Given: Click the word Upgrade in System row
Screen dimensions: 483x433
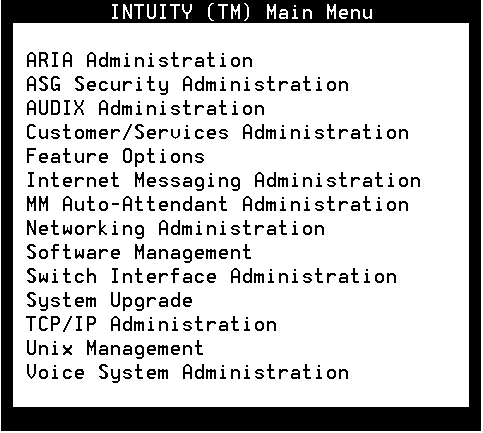Looking at the screenshot, I should click(151, 301).
